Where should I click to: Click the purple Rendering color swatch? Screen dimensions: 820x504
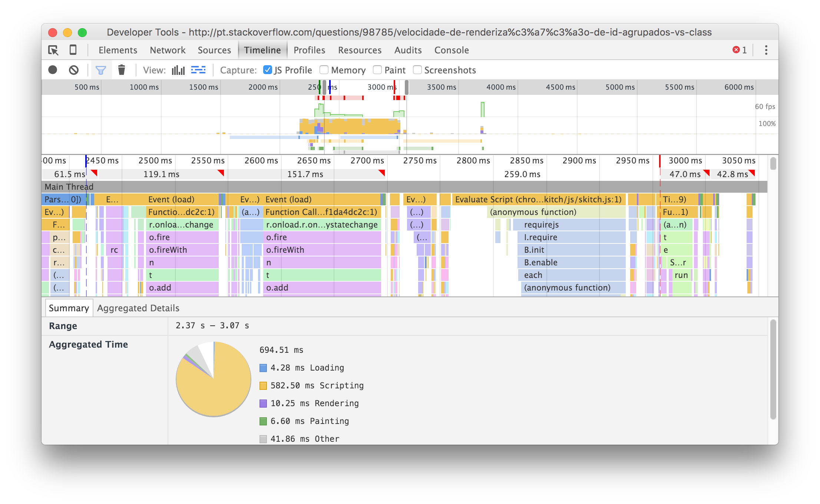tap(263, 404)
